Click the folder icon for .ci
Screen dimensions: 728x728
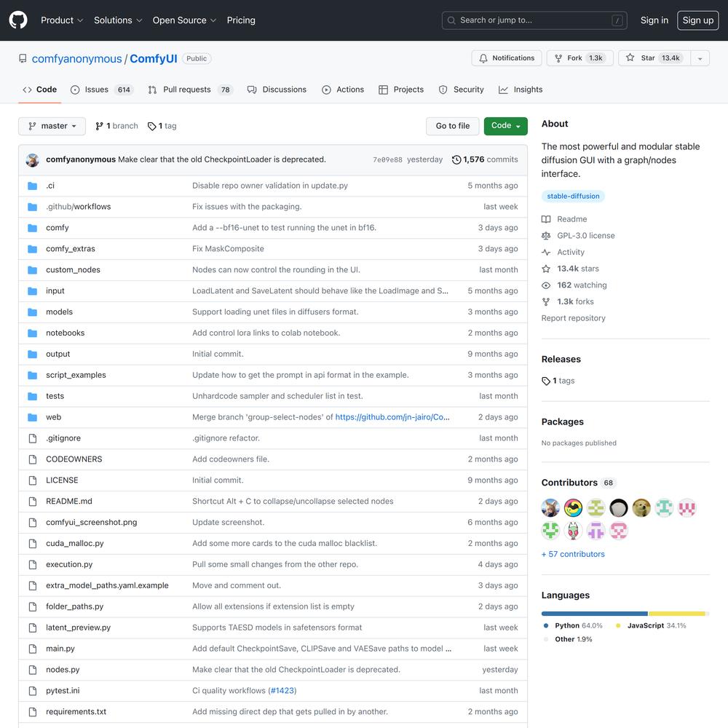(x=32, y=186)
